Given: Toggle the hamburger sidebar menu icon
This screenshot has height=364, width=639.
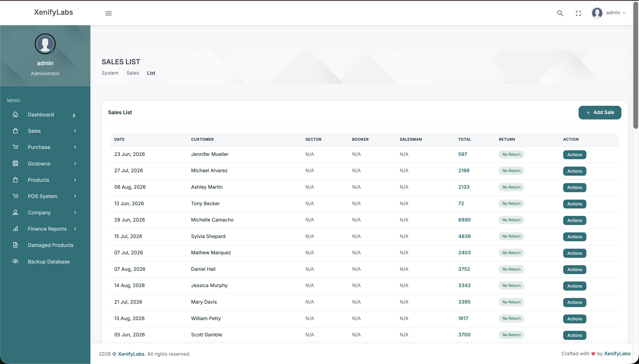Looking at the screenshot, I should point(108,13).
